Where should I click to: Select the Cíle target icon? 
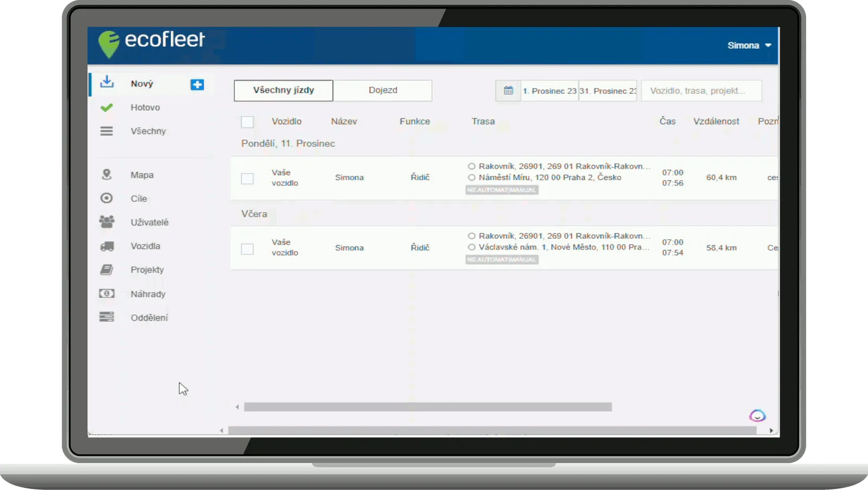107,199
